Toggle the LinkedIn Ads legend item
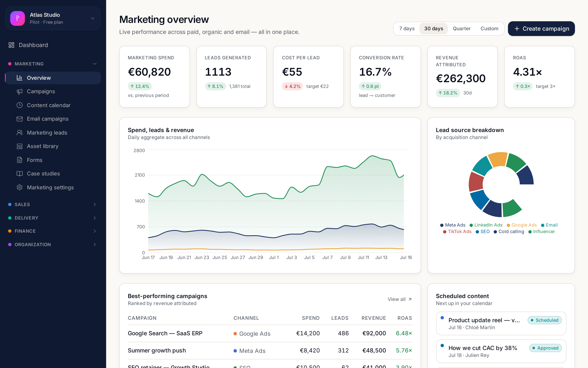This screenshot has width=588, height=368. pos(486,225)
